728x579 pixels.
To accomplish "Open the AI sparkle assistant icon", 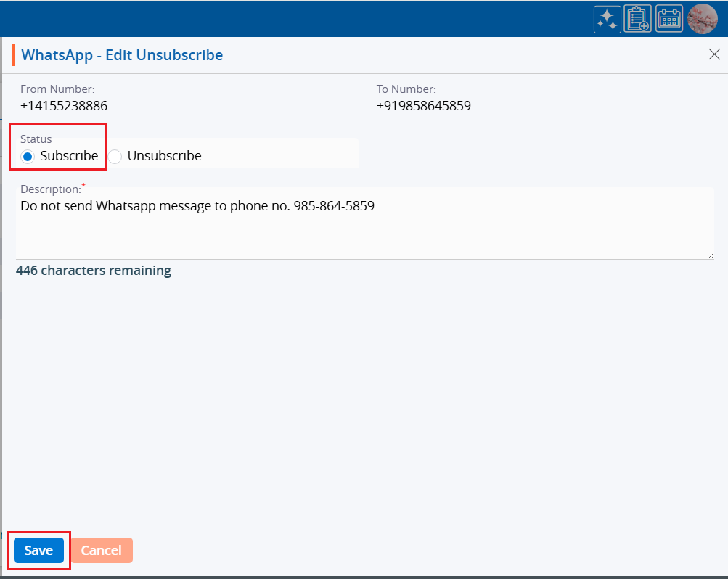I will pyautogui.click(x=607, y=19).
